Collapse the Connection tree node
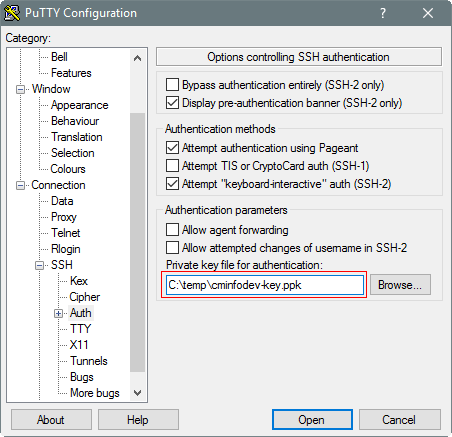The width and height of the screenshot is (452, 437). [21, 185]
